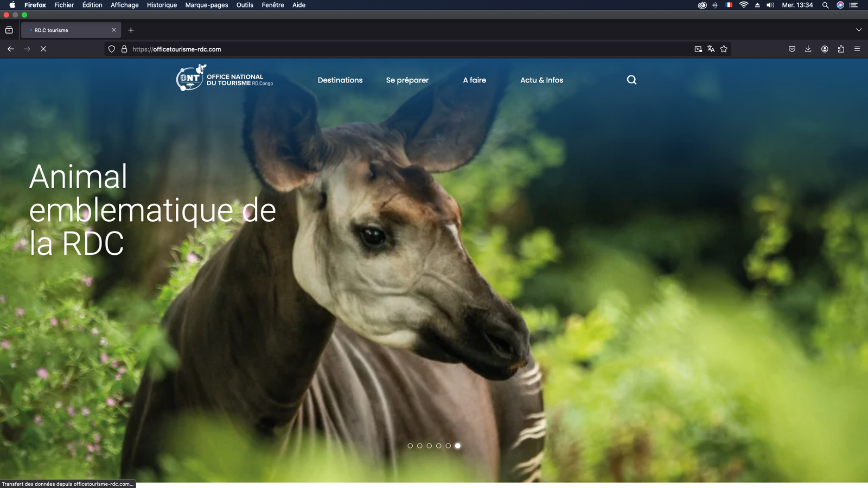Viewport: 868px width, 488px height.
Task: Open a new tab with plus
Action: (131, 30)
